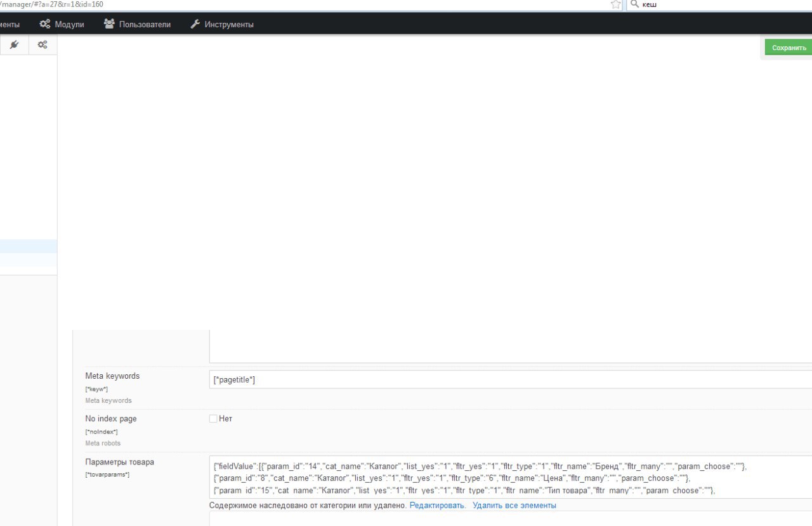Bookmark the page with the star icon

(615, 4)
